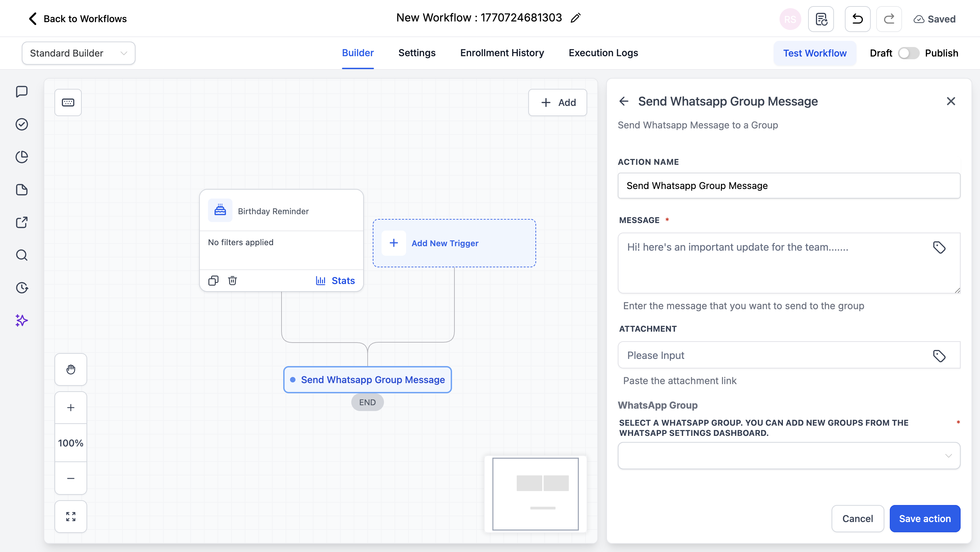Click the Test Workflow button
The height and width of the screenshot is (552, 980).
pyautogui.click(x=815, y=53)
